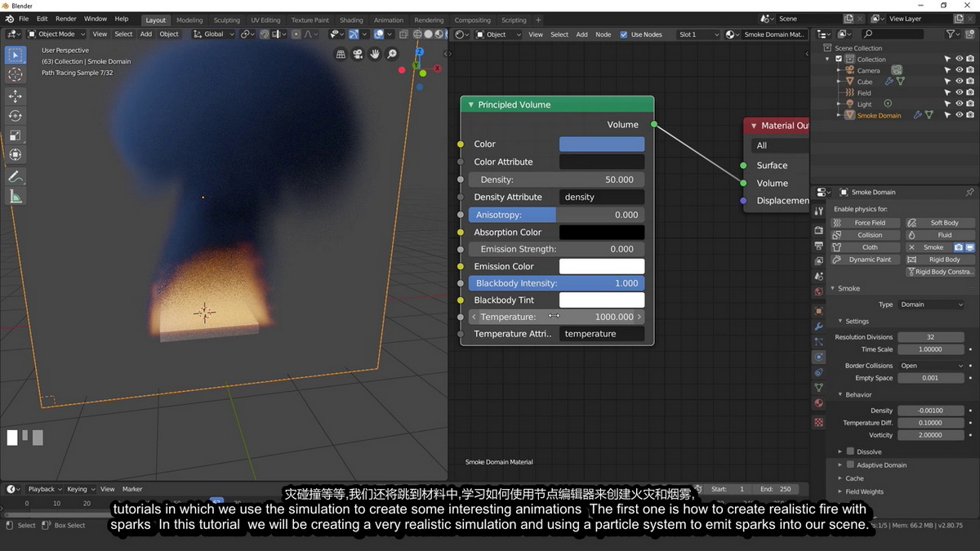Select the Annotate pencil tool
The width and height of the screenshot is (980, 551).
tap(16, 176)
